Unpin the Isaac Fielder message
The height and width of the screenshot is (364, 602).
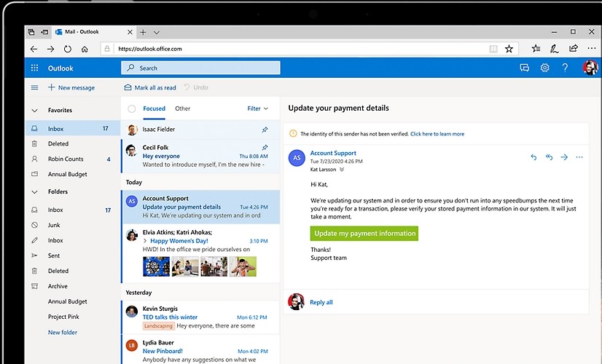click(x=265, y=130)
